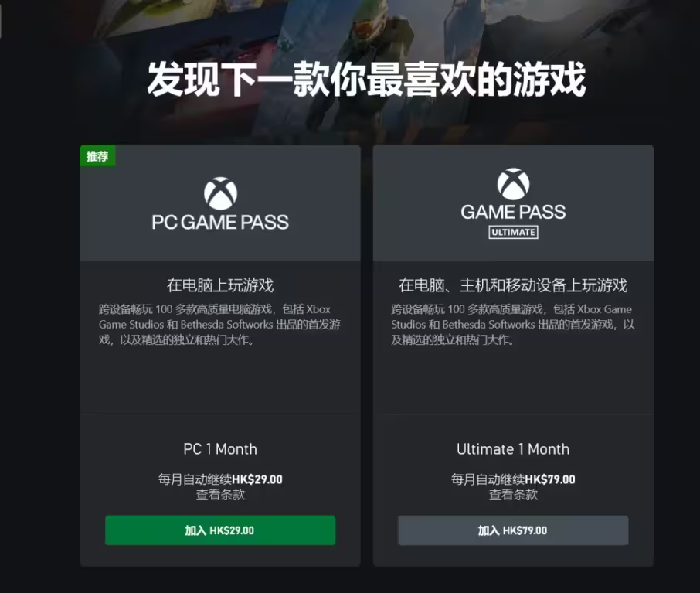This screenshot has height=593, width=700.
Task: Click the PC GAME PASS wordmark
Action: point(220,222)
